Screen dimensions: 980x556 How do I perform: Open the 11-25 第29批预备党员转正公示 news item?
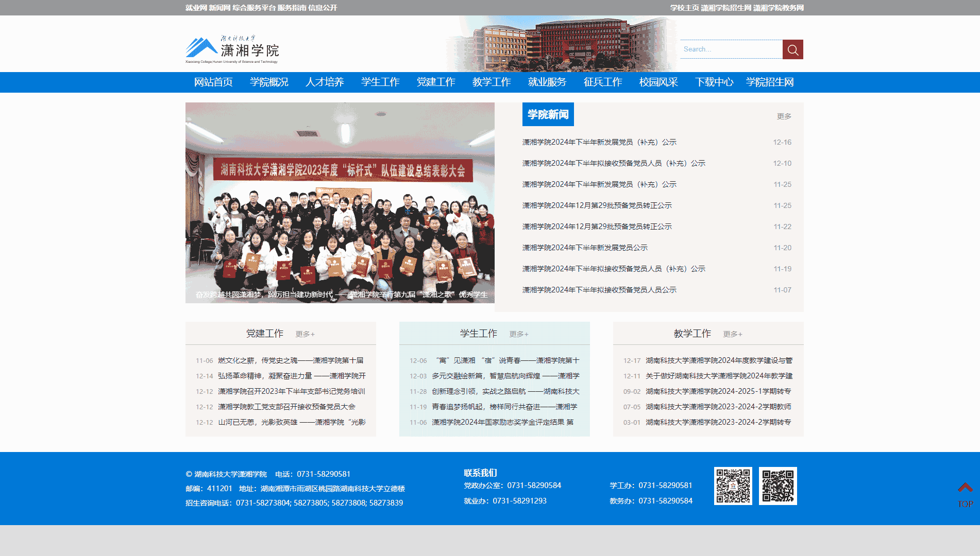(x=597, y=205)
